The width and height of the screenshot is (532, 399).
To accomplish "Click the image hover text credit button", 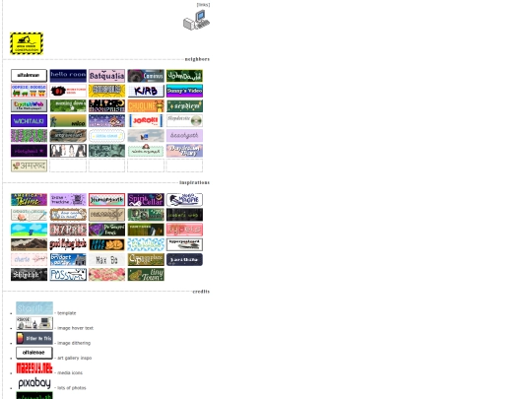I will 34,323.
